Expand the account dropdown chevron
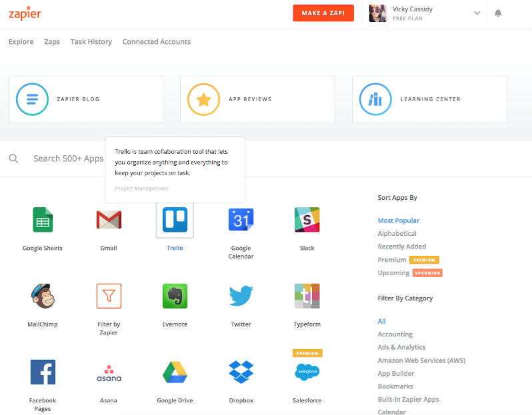532x415 pixels. click(x=477, y=13)
